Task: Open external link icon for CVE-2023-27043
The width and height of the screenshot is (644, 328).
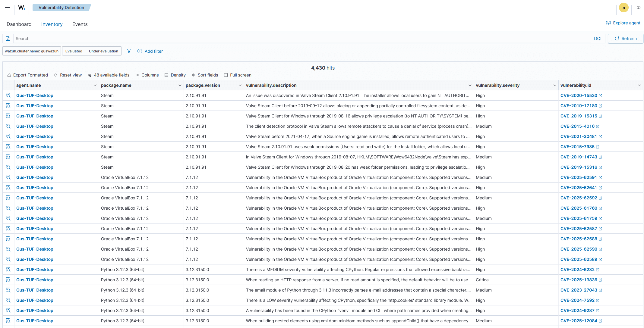Action: tap(600, 290)
